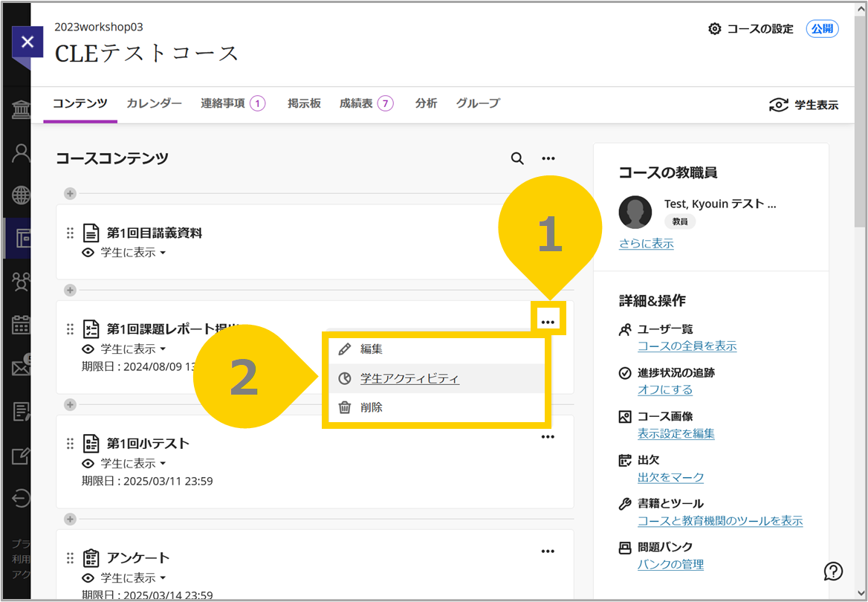
Task: Switch to the カレンダー tab
Action: coord(154,103)
